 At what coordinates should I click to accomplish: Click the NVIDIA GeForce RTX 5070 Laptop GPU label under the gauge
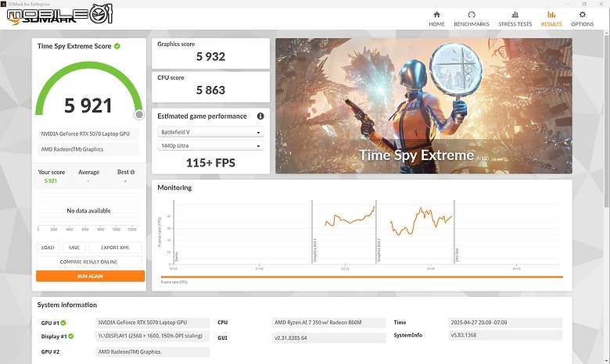(88, 134)
